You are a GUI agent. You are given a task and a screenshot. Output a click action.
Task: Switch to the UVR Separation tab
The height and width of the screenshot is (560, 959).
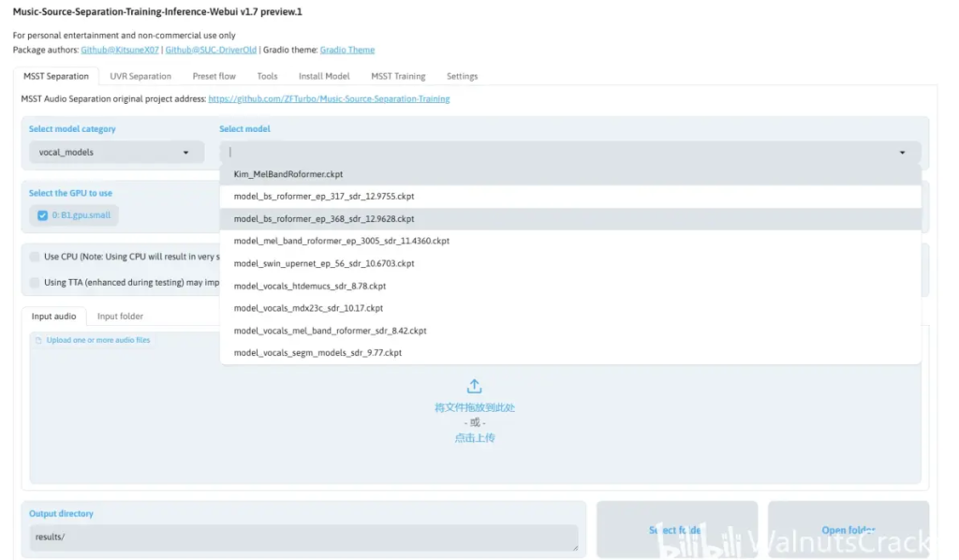tap(140, 77)
